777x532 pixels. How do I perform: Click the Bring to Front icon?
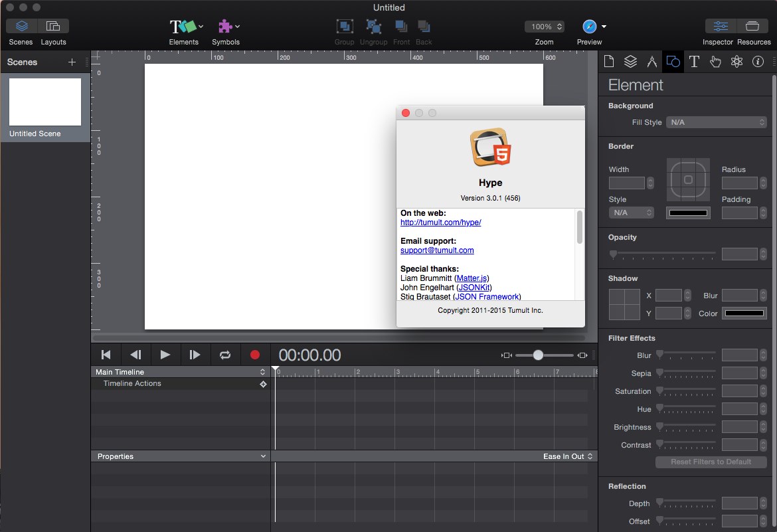(x=401, y=27)
